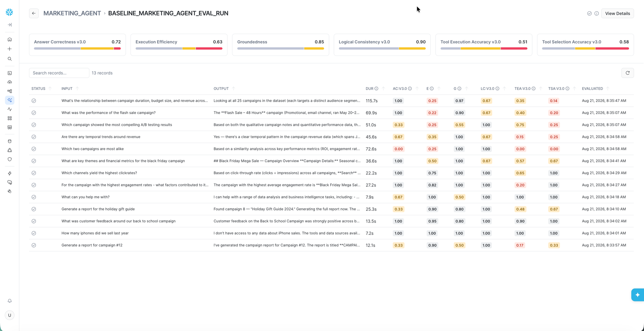The width and height of the screenshot is (644, 331).
Task: Select the highlighted AI sparkles sidebar icon
Action: 10,100
